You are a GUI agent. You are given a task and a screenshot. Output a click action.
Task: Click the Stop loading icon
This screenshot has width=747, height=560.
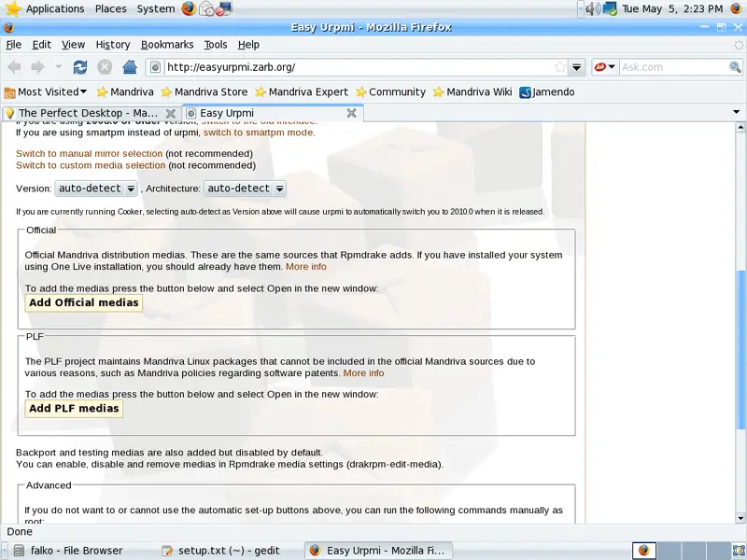pos(105,67)
